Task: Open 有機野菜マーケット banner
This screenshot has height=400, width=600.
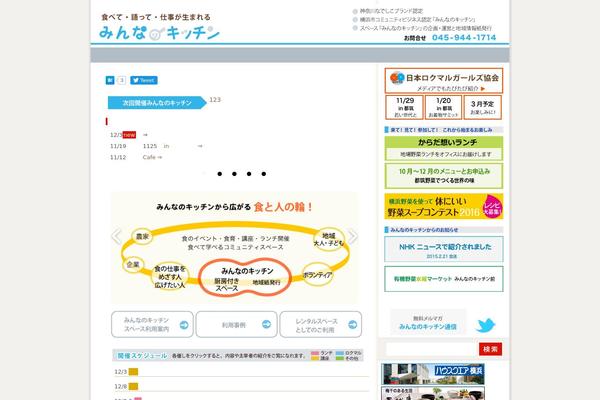Action: click(444, 279)
